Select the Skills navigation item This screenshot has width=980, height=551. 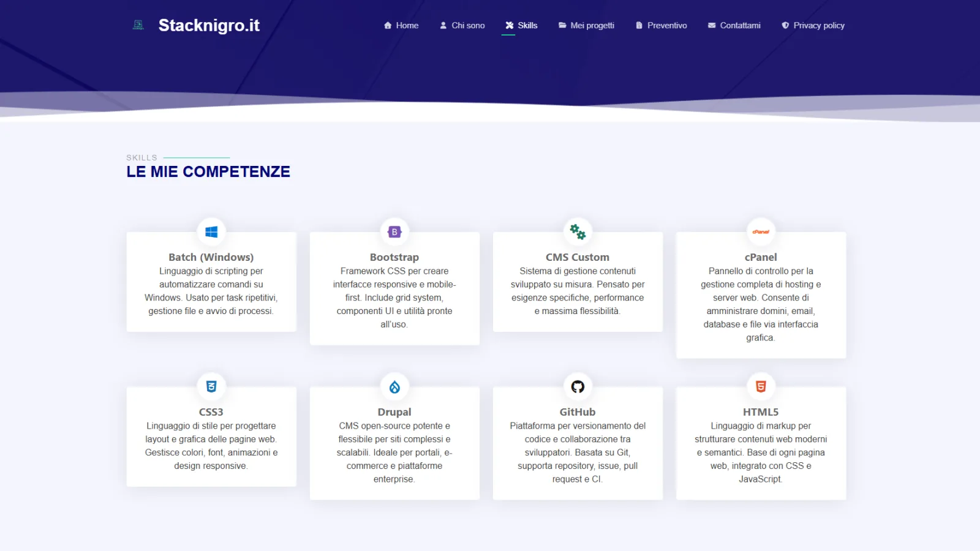pos(521,26)
